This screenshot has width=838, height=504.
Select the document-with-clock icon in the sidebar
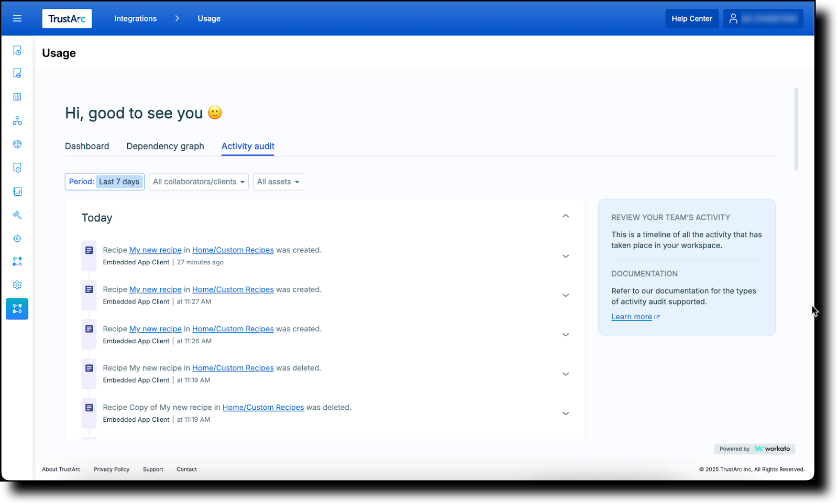point(17,51)
